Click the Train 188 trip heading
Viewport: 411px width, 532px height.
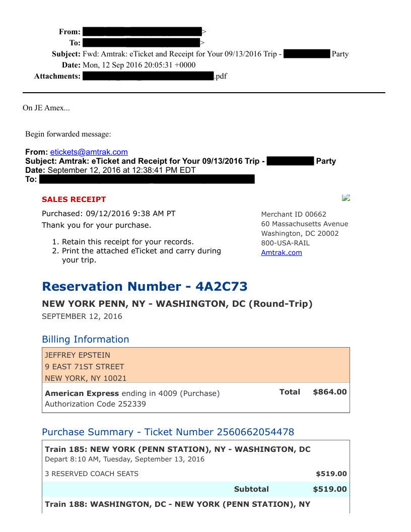coord(177,504)
